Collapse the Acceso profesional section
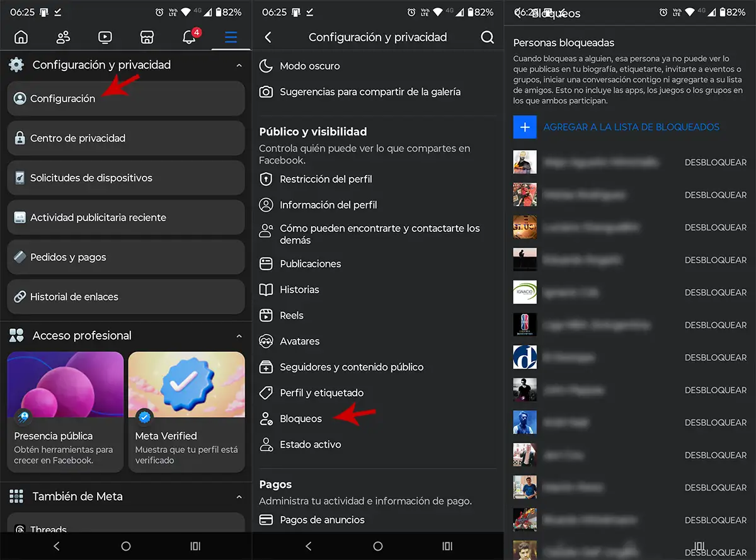 [x=239, y=336]
